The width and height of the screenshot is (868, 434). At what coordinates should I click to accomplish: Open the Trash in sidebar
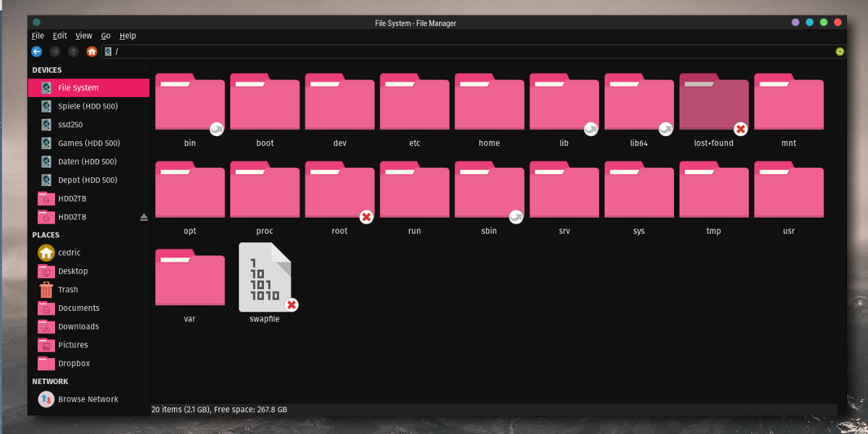(x=89, y=289)
